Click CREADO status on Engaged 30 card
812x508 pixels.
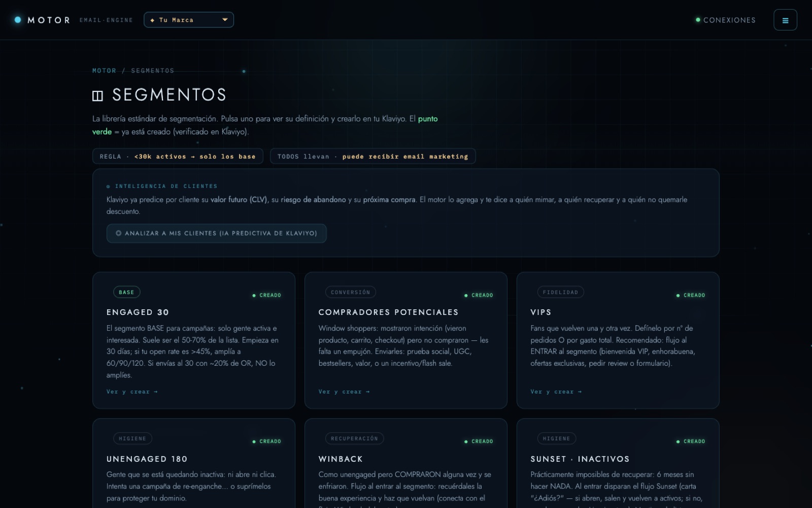tap(266, 295)
